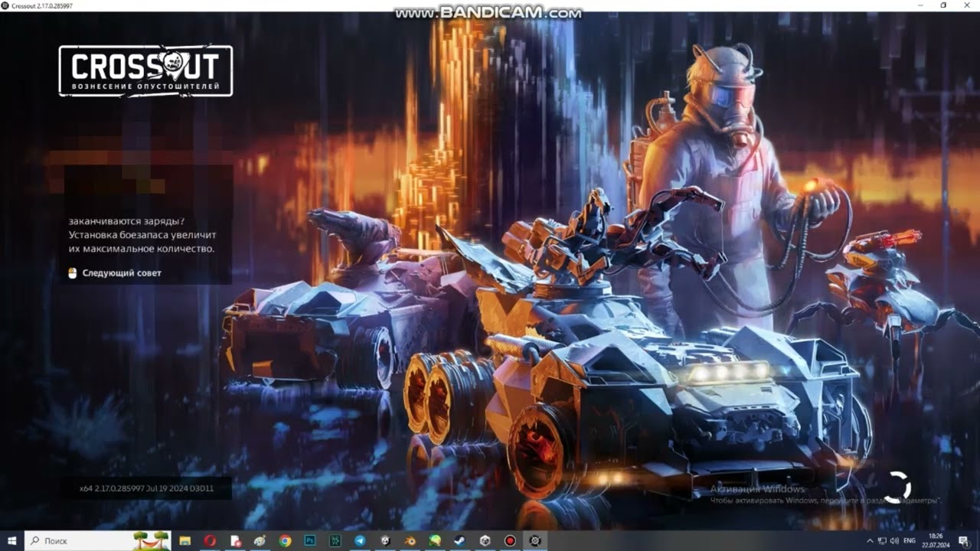Image resolution: width=980 pixels, height=551 pixels.
Task: Open the Bandicam red record taskbar icon
Action: point(510,540)
